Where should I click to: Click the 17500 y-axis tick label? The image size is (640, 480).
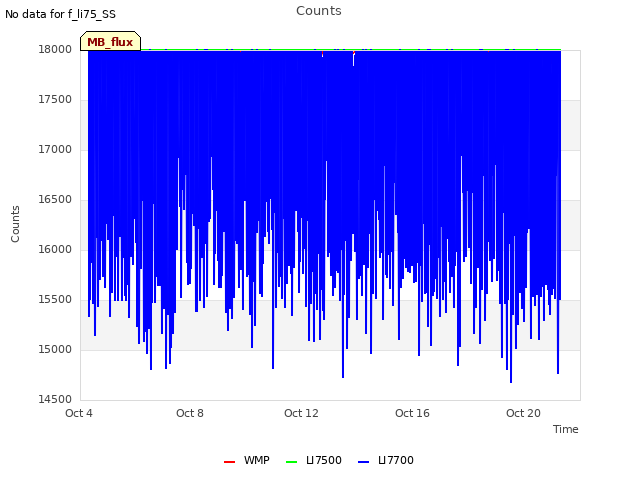click(x=55, y=100)
